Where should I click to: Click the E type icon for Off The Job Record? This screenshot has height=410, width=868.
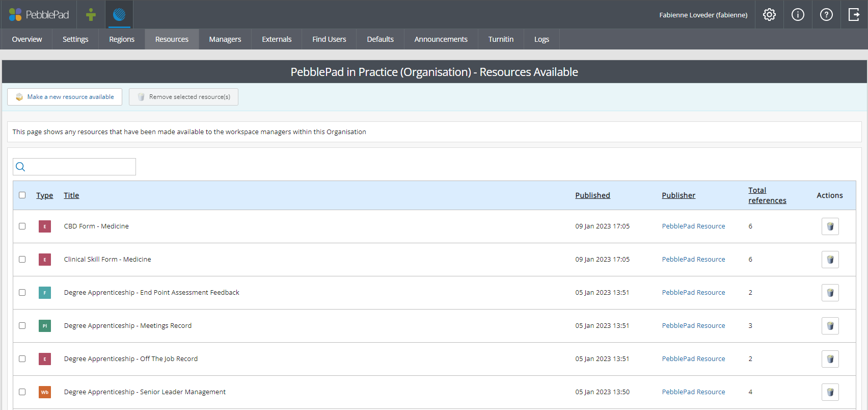pos(45,359)
